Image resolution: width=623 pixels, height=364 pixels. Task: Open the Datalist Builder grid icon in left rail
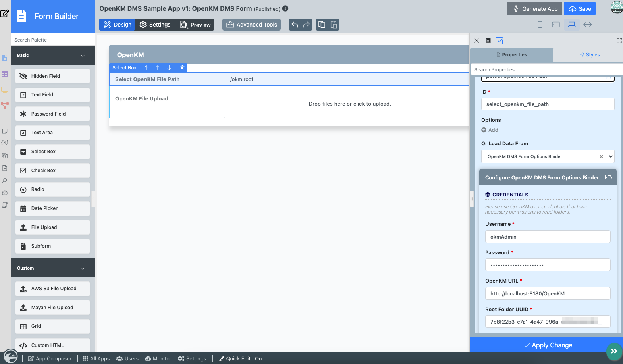click(5, 74)
